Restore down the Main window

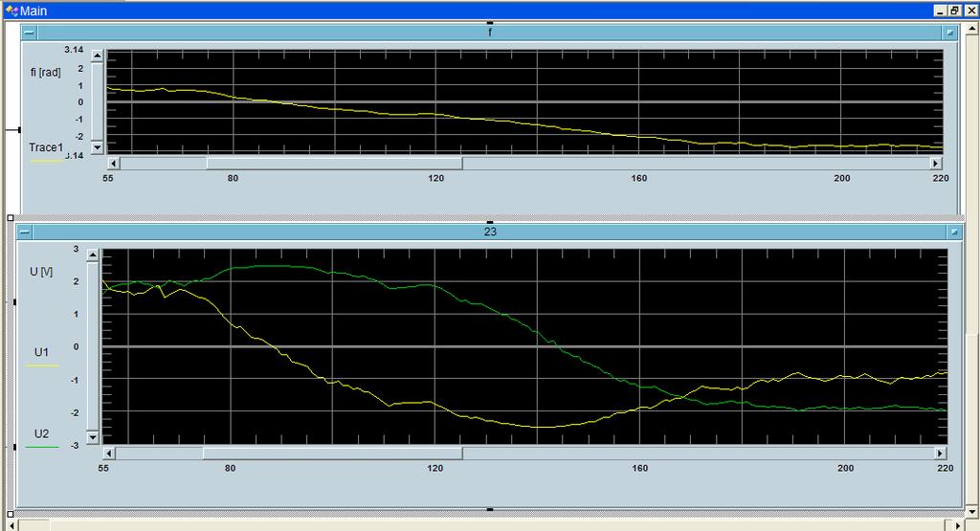[956, 11]
